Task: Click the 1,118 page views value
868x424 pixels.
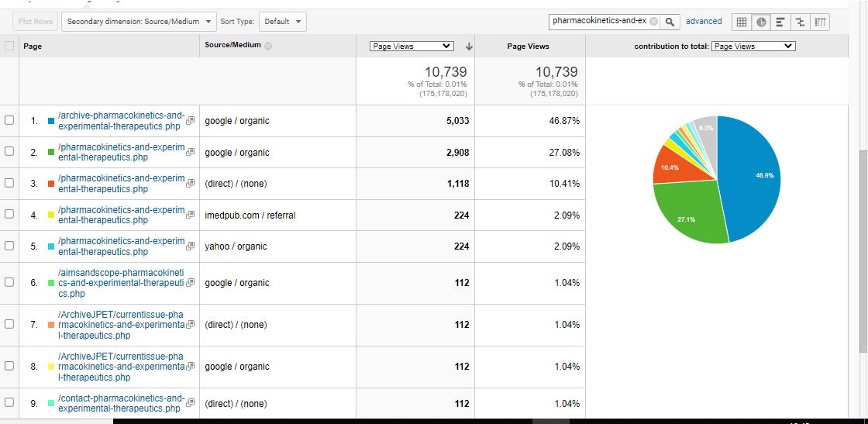Action: (458, 183)
